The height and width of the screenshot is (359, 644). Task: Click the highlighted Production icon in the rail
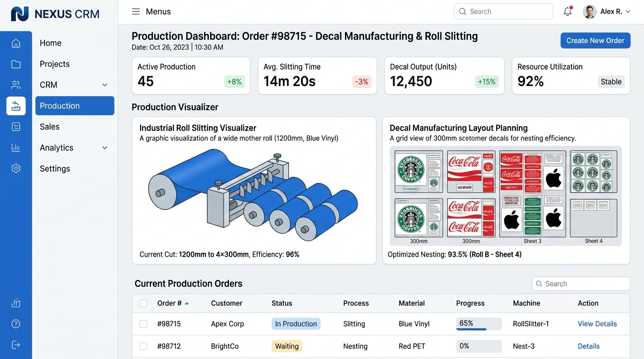pyautogui.click(x=16, y=106)
